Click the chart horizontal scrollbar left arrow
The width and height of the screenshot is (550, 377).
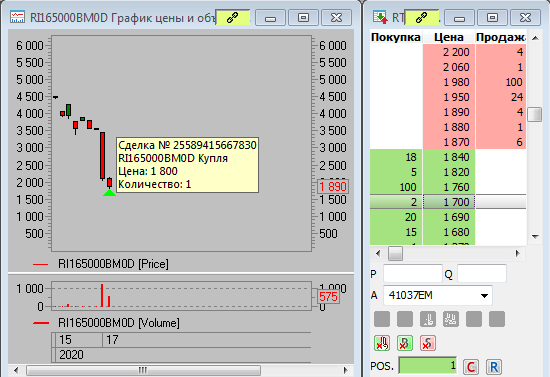(16, 370)
